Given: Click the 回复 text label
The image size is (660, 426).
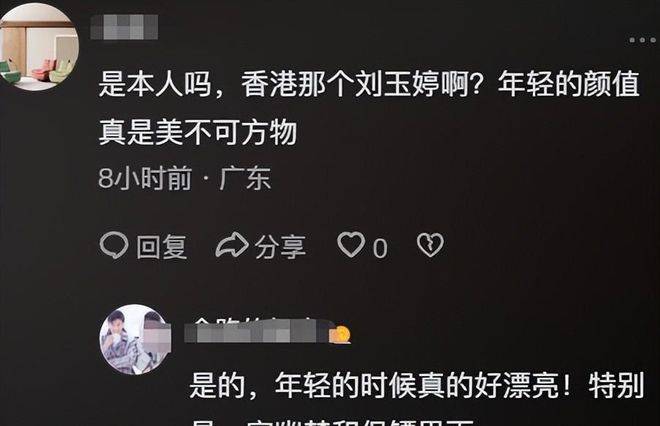Looking at the screenshot, I should pos(162,247).
